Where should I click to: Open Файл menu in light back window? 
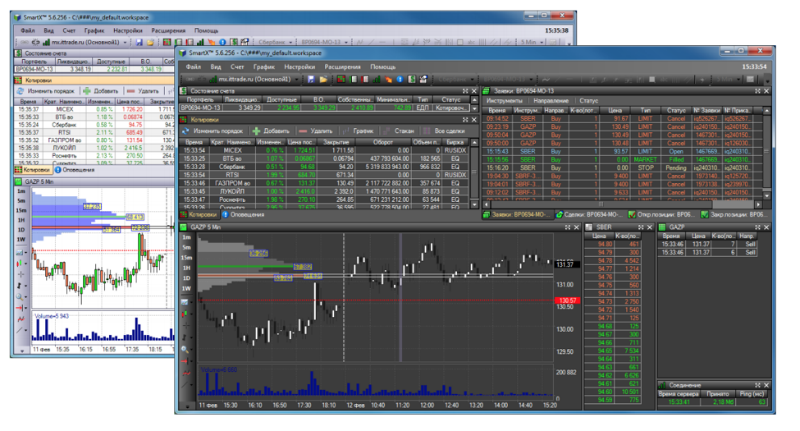28,31
